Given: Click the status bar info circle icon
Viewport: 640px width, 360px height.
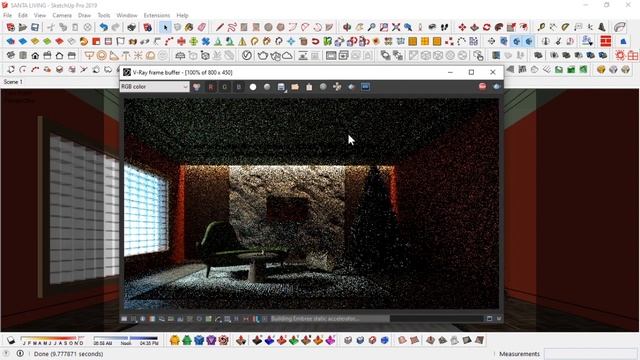Looking at the screenshot, I should point(20,353).
